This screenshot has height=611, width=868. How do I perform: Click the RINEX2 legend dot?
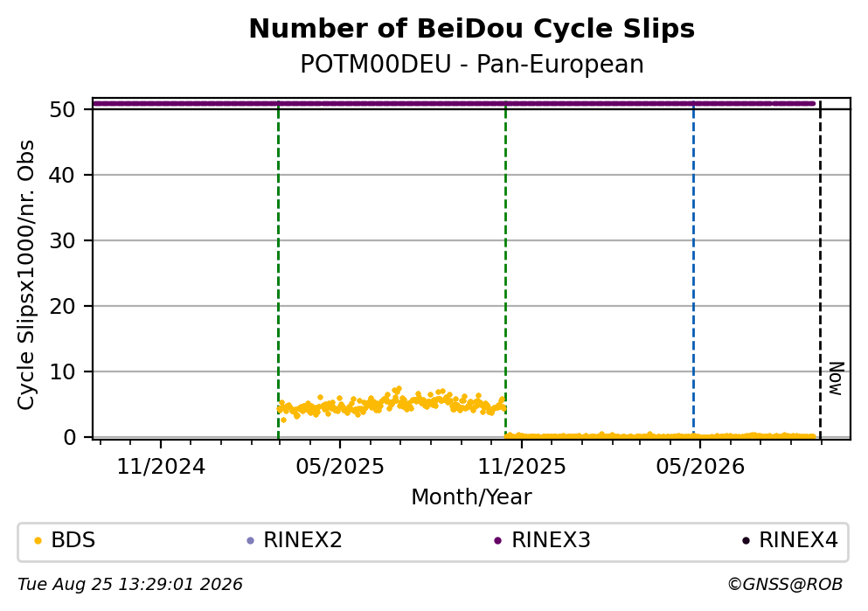[x=250, y=540]
